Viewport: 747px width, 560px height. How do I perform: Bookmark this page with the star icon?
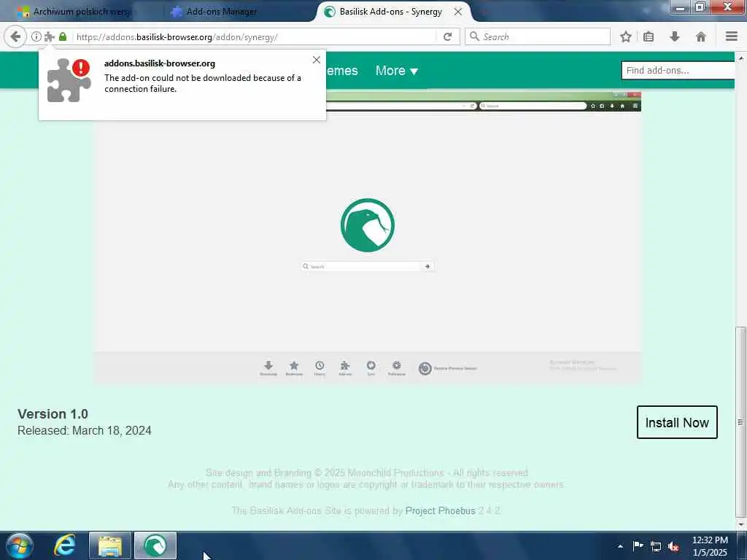[626, 36]
